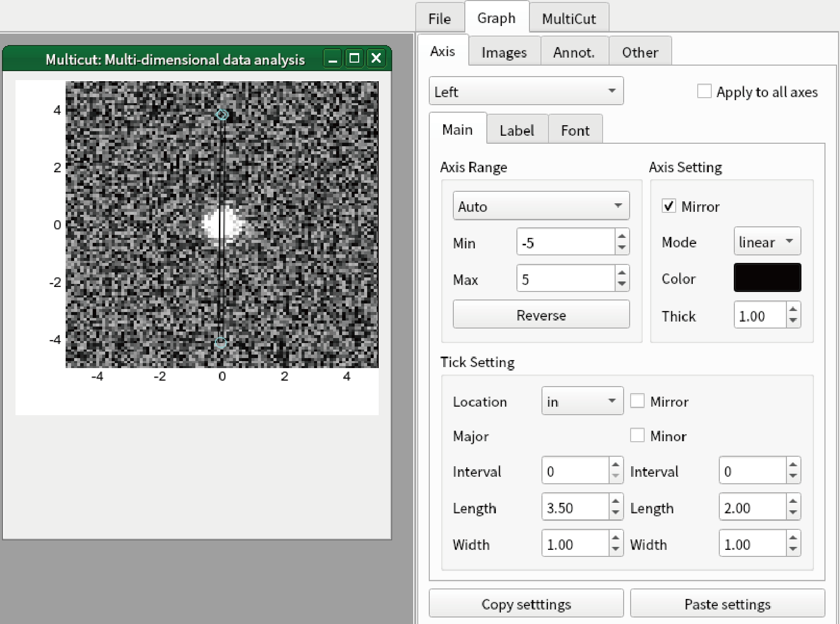Open the Font axis tab
The image size is (840, 624).
coord(575,130)
